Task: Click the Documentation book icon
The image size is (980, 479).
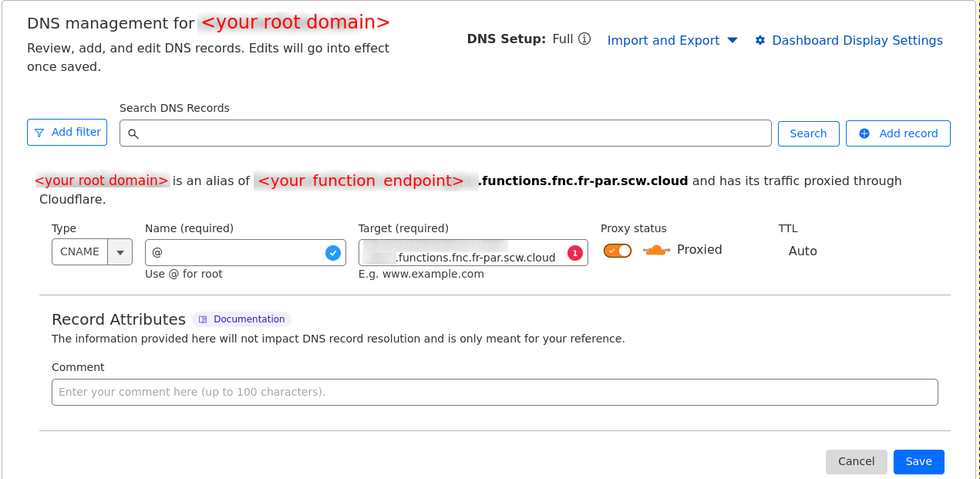Action: coord(204,319)
